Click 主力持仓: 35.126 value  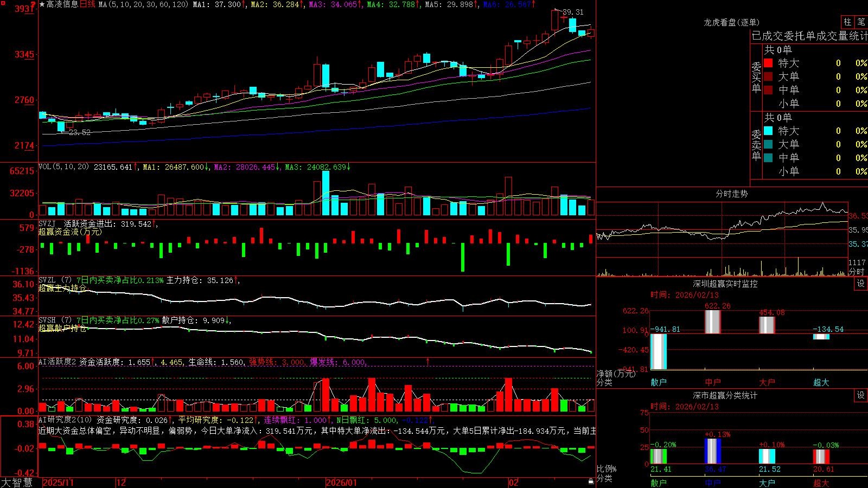click(x=200, y=280)
